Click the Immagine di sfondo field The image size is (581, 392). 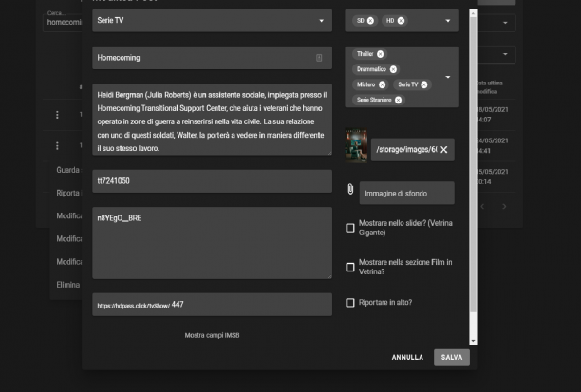coord(407,193)
